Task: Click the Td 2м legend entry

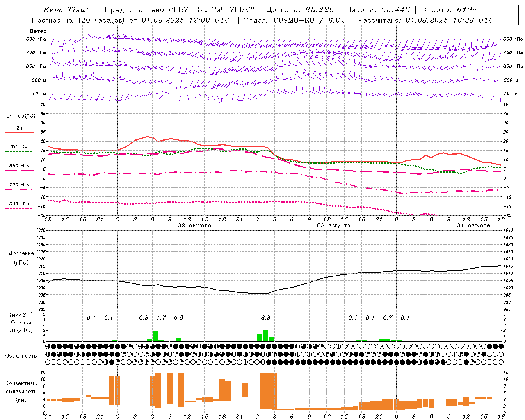Action: [x=19, y=147]
